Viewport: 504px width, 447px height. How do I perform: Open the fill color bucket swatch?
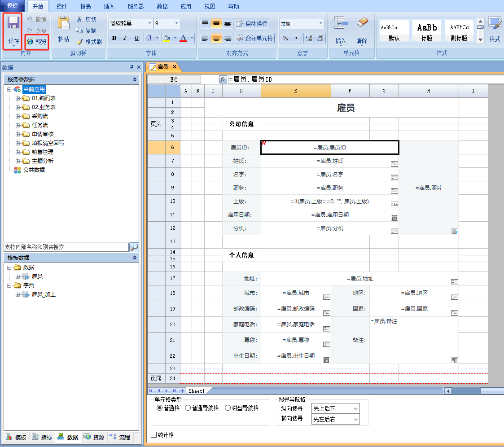tap(167, 38)
